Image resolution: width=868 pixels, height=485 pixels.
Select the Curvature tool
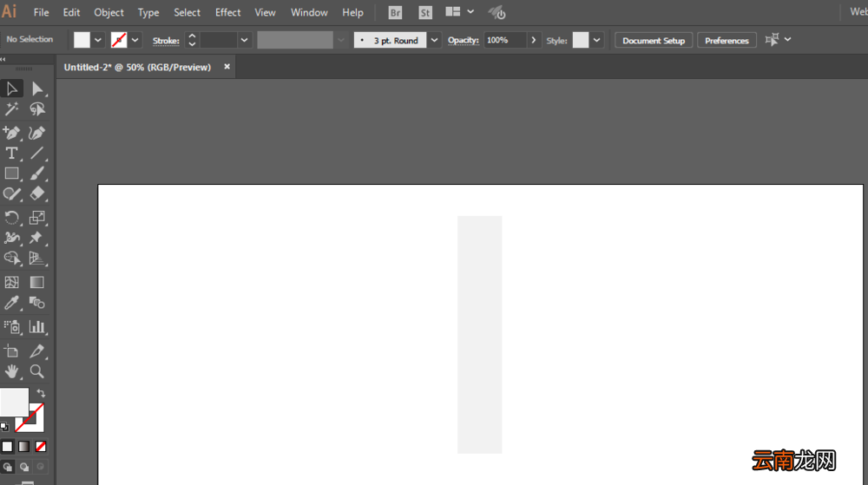point(37,133)
